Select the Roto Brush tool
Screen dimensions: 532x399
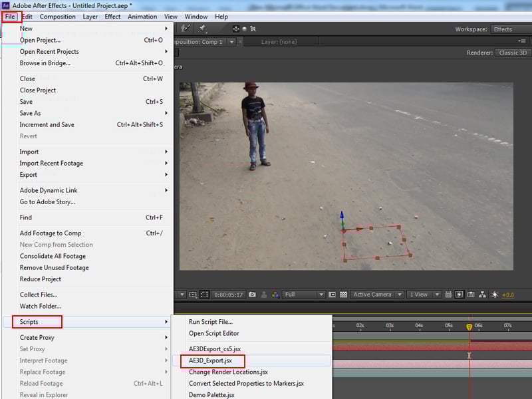[186, 29]
